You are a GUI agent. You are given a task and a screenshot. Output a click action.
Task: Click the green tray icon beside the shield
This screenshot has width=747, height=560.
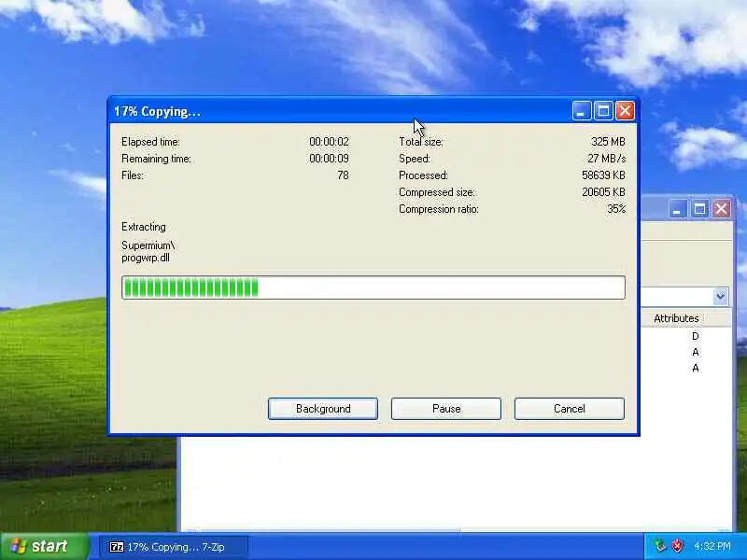[660, 546]
